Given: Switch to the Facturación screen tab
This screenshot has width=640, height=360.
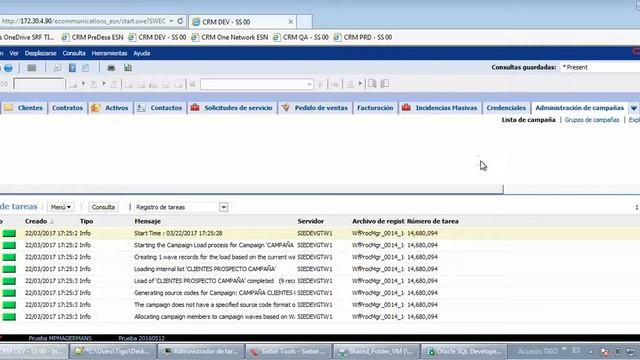Looking at the screenshot, I should point(375,108).
